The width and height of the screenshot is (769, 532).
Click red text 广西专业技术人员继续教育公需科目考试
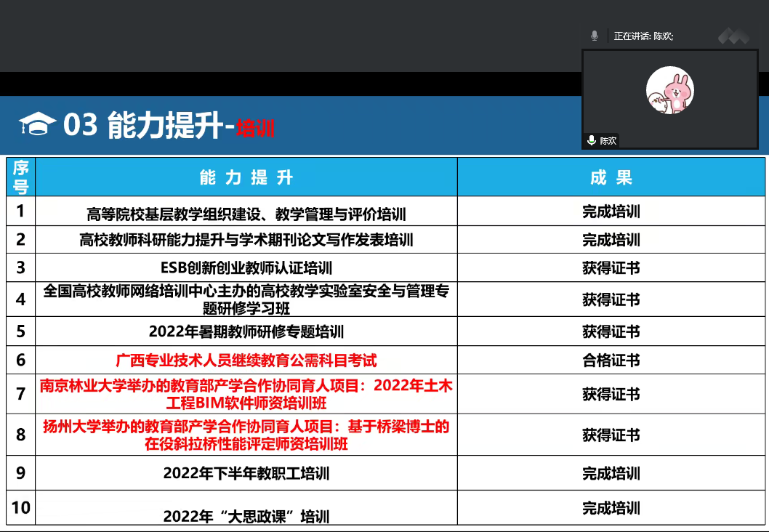[246, 360]
